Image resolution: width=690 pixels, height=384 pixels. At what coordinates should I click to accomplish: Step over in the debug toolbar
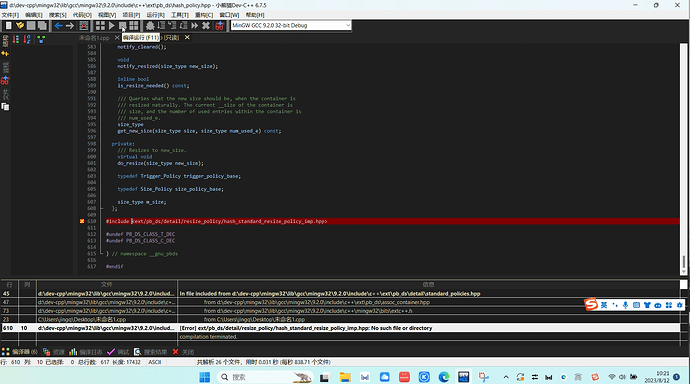(x=161, y=26)
